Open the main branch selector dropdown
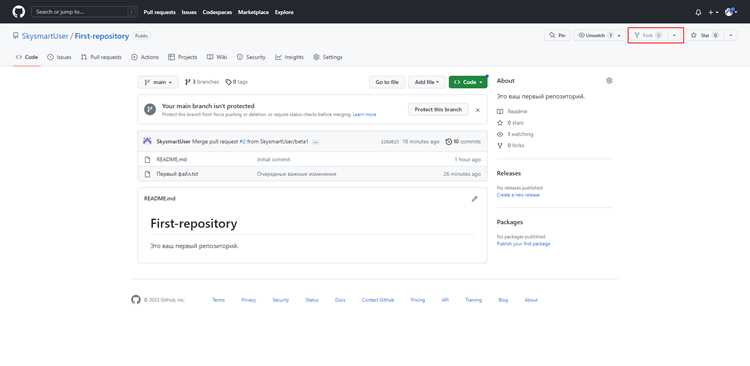This screenshot has width=750, height=366. click(158, 82)
